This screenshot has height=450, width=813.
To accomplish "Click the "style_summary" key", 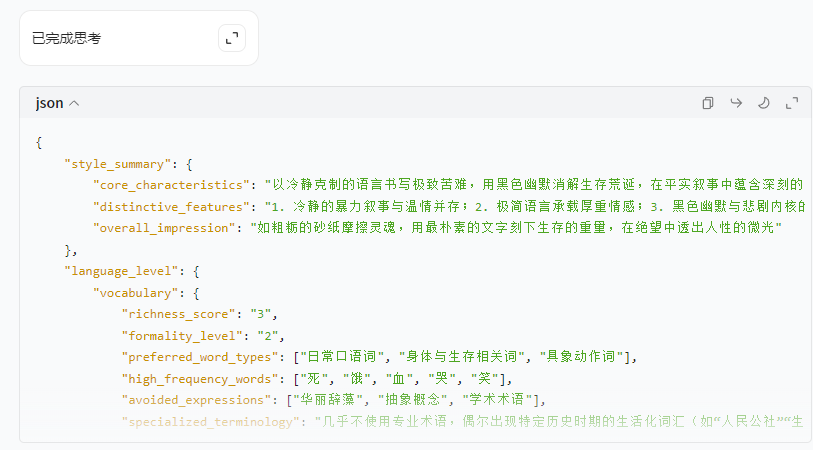I will 118,164.
